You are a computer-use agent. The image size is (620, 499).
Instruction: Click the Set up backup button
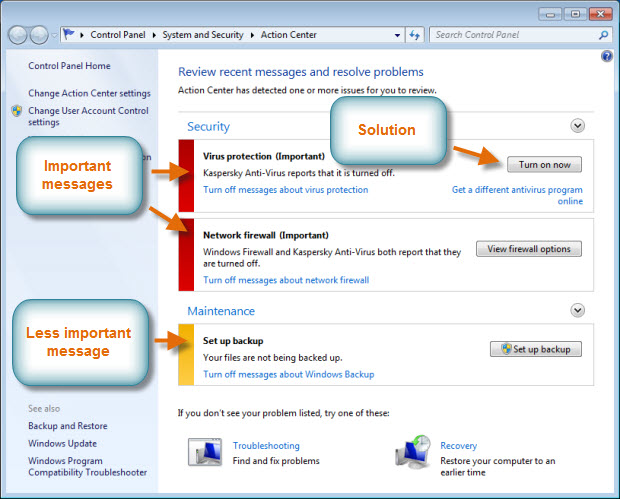tap(535, 349)
